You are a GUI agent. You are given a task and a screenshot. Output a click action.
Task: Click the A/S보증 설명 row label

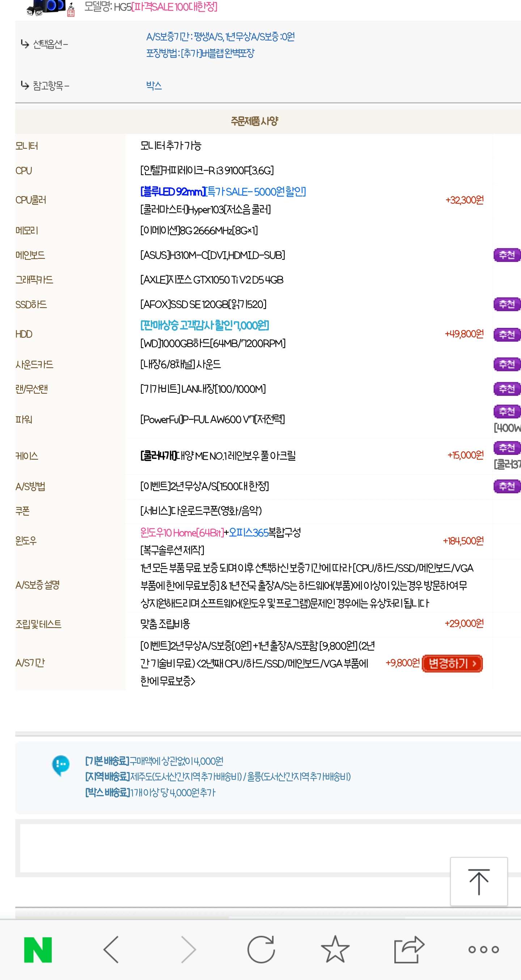pyautogui.click(x=37, y=585)
